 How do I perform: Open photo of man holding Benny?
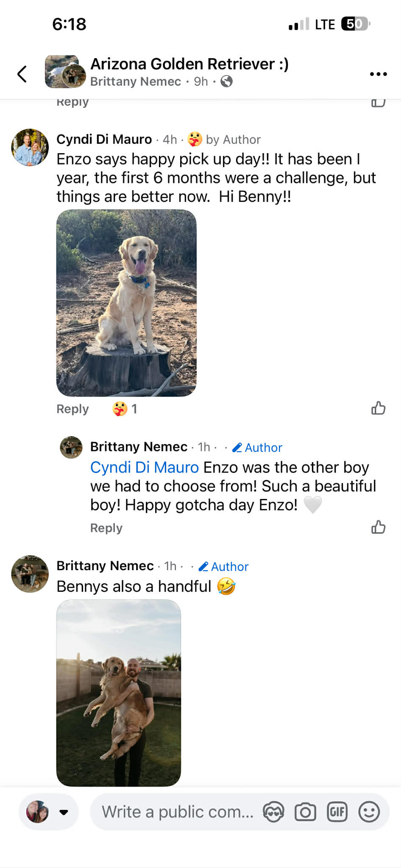click(119, 692)
